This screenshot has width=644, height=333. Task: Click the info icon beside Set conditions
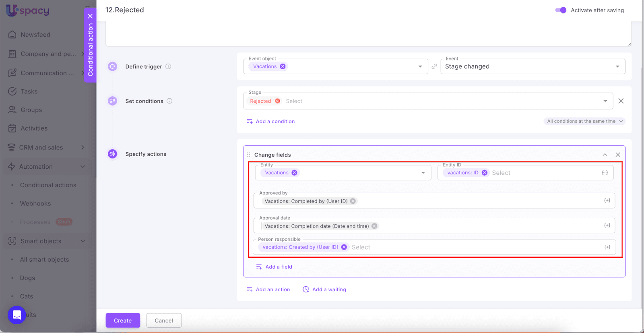169,101
